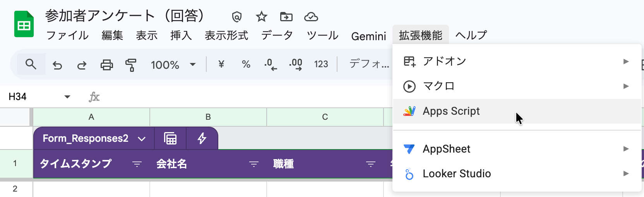Apply percent format to cells
The image size is (644, 197).
click(x=246, y=64)
